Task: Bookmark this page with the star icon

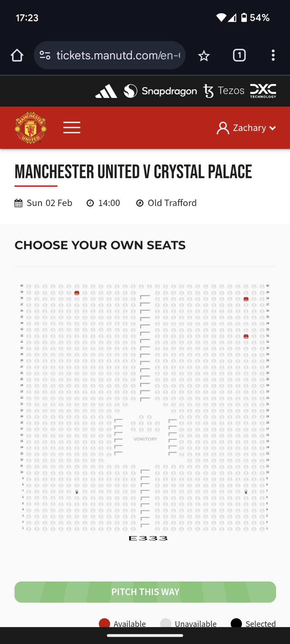Action: click(204, 56)
